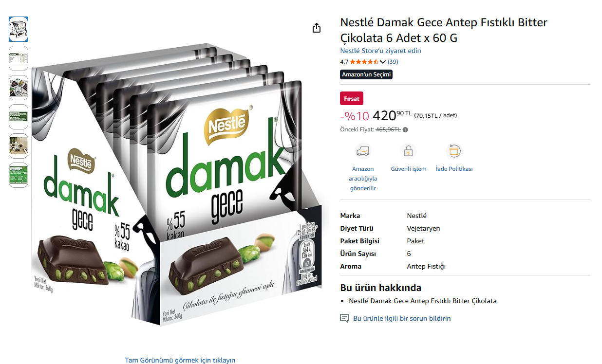Screen dimensions: 602x364
Task: Select the fifth product thumbnail
Action: 19,146
